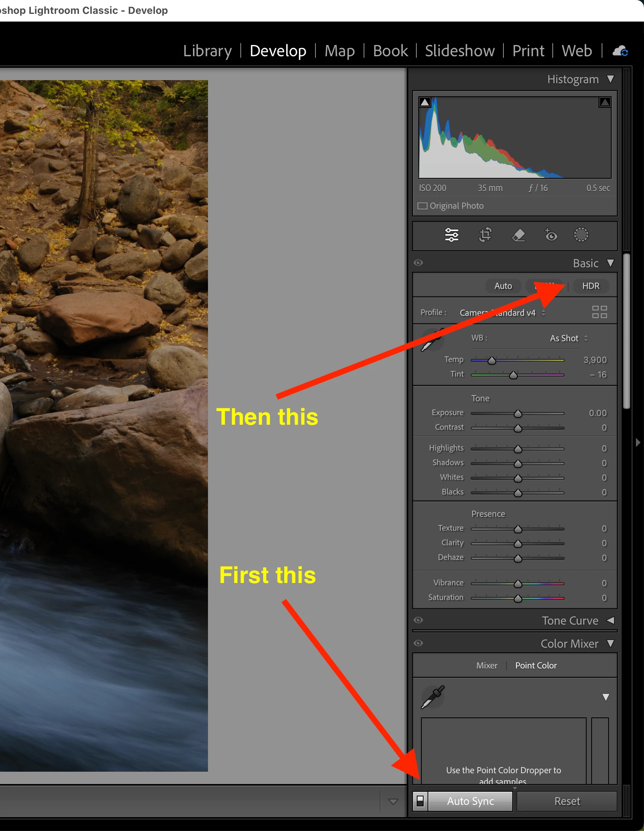Expand the Tone Curve panel

click(x=610, y=620)
